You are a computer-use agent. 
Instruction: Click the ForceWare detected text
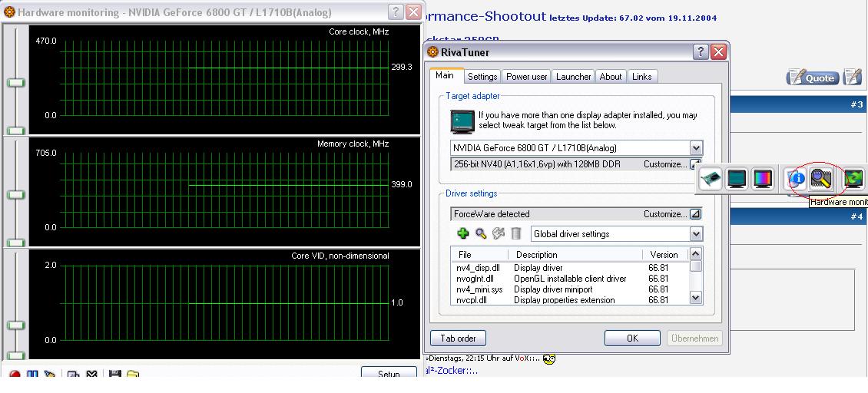492,213
